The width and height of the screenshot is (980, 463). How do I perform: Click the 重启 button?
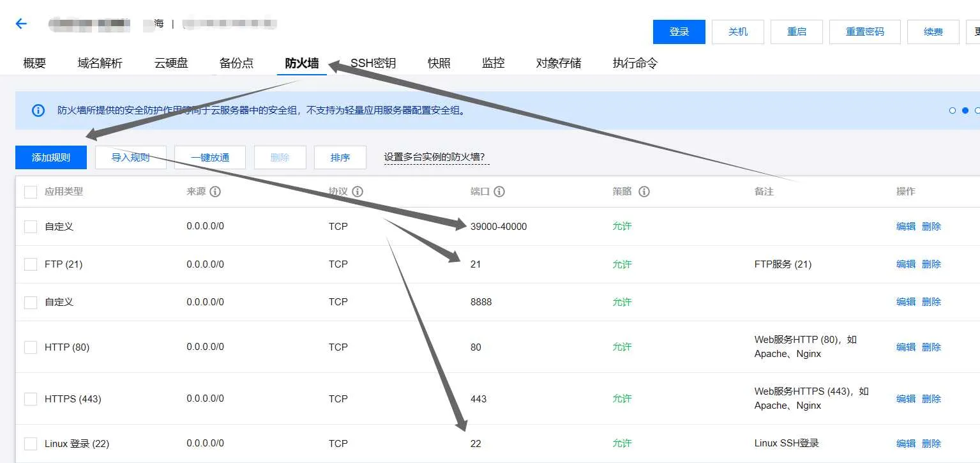coord(797,32)
